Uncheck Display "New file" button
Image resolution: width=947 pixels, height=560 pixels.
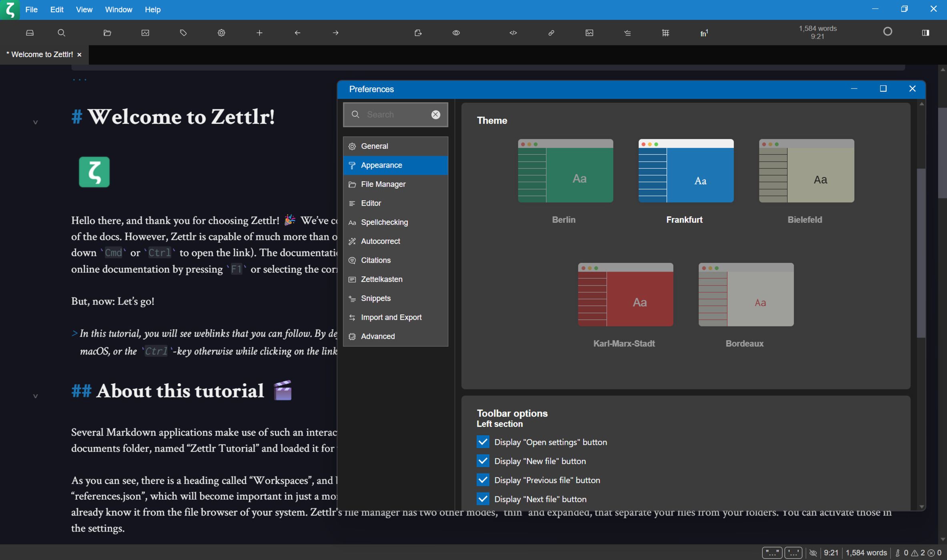pos(483,461)
